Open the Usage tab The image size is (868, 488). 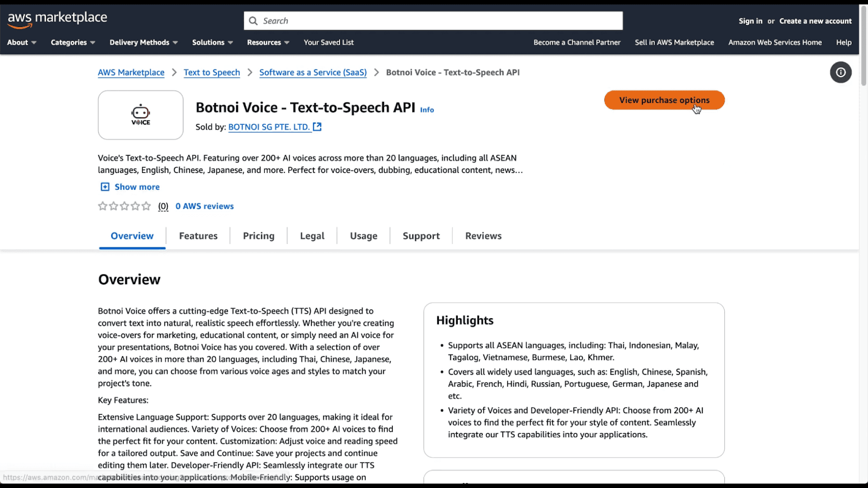363,236
